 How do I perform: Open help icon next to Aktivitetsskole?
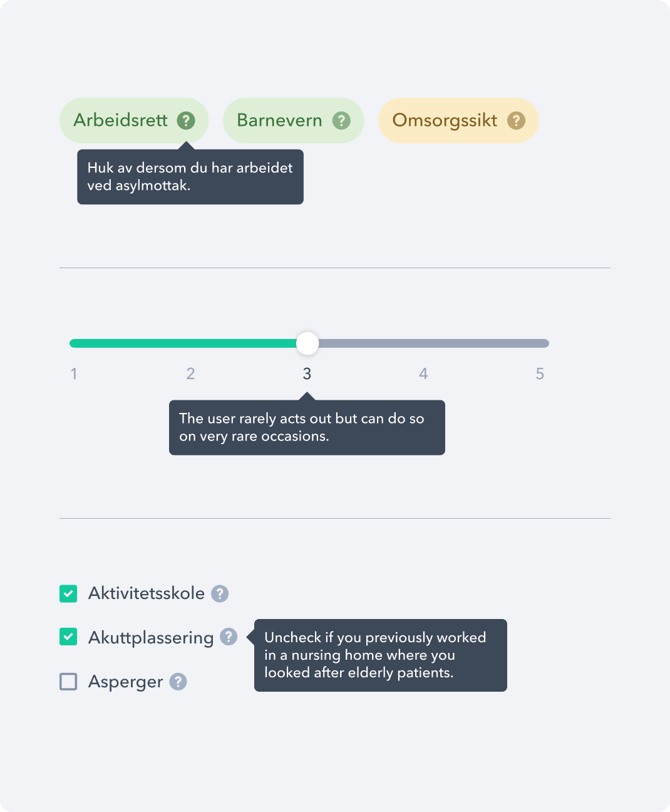click(x=220, y=593)
